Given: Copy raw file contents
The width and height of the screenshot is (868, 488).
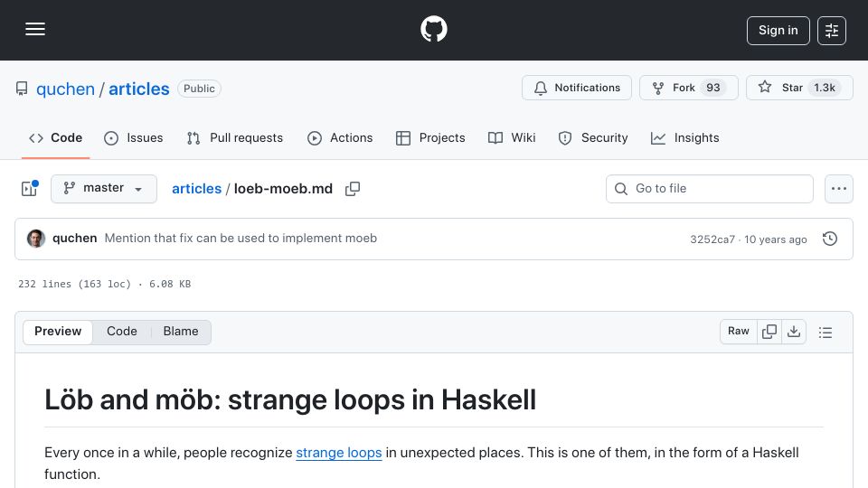Looking at the screenshot, I should 769,331.
